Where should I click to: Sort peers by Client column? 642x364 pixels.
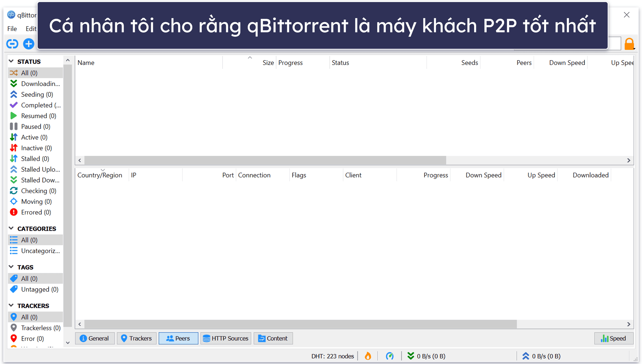point(370,175)
